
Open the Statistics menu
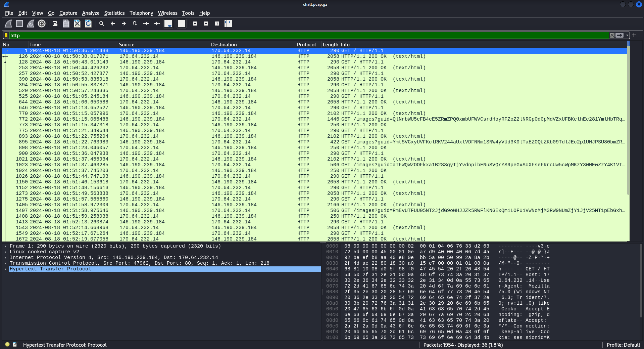click(114, 13)
